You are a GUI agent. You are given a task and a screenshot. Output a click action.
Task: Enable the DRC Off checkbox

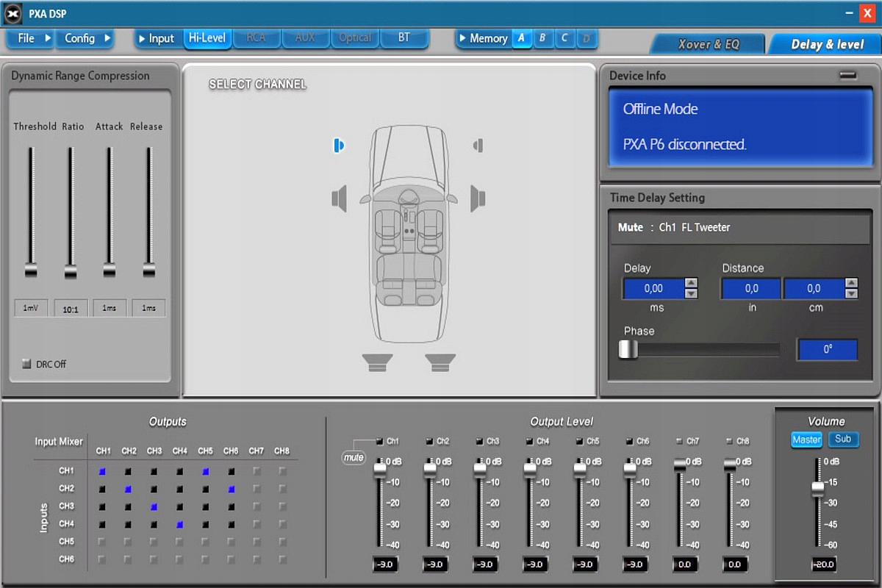point(27,364)
